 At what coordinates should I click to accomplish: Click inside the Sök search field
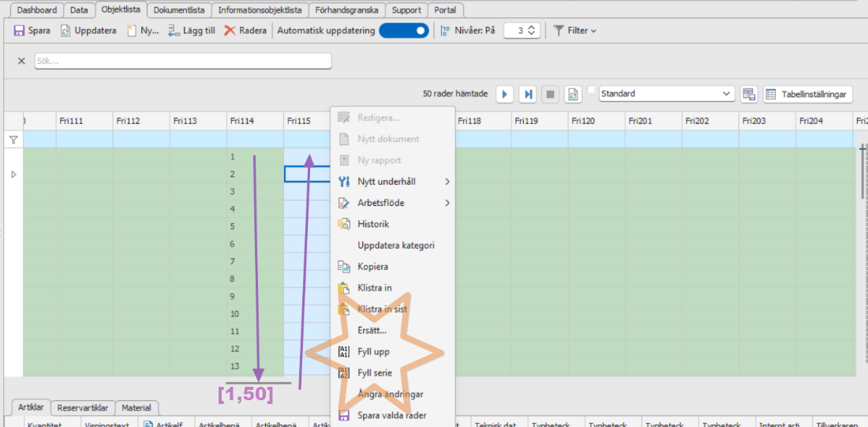click(x=183, y=61)
